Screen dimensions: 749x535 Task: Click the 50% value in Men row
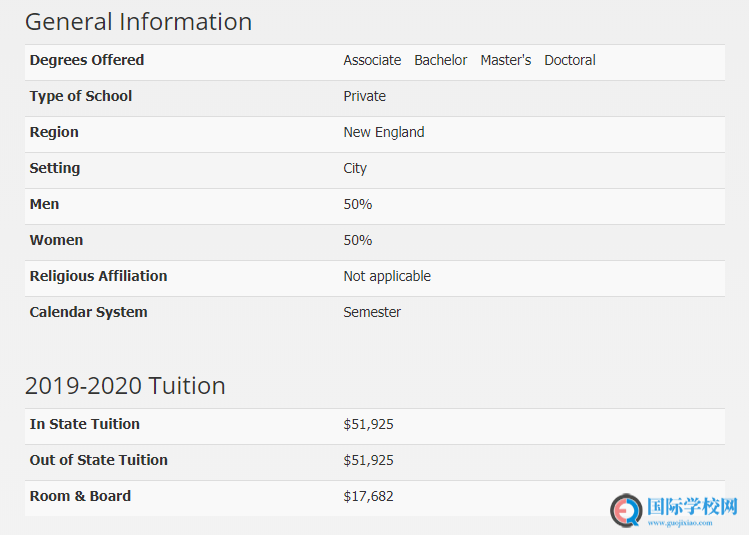358,204
